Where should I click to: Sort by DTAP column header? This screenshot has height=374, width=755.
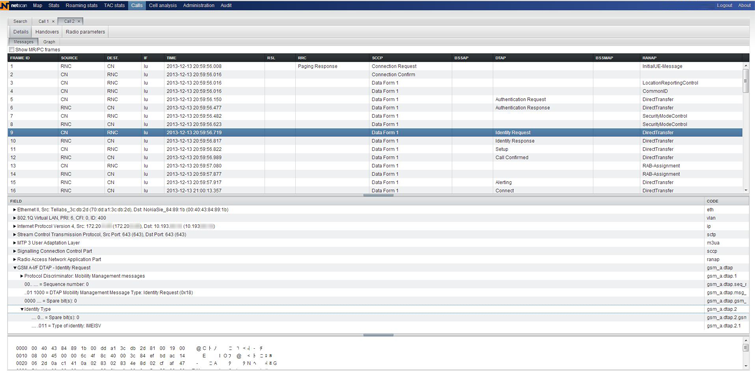[543, 58]
